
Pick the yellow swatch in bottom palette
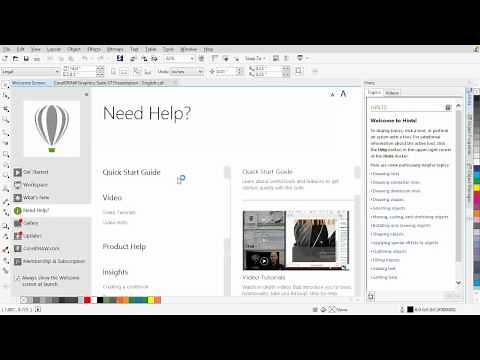click(151, 300)
